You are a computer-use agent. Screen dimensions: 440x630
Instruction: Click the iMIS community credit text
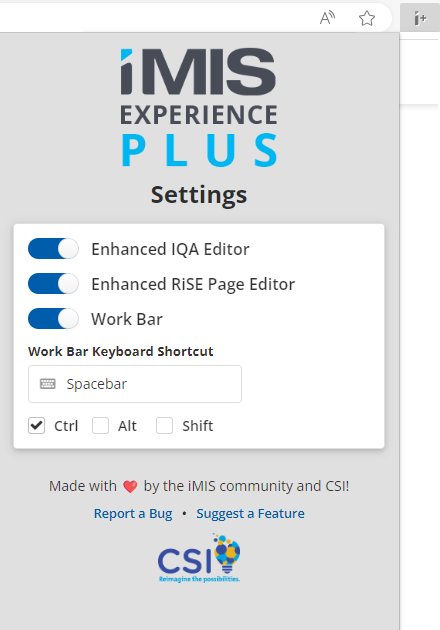pos(246,486)
